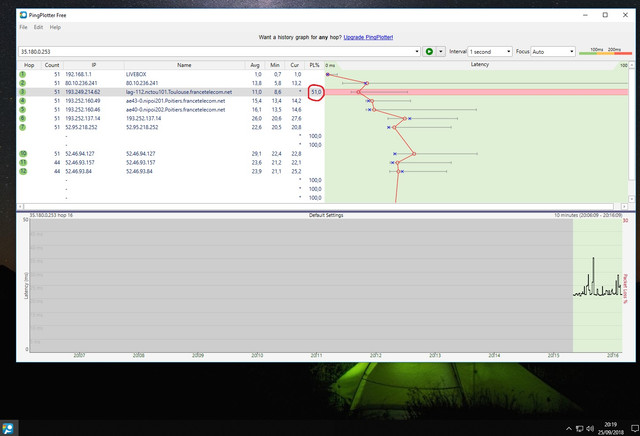Click the LIVEBOX host name

pos(136,74)
